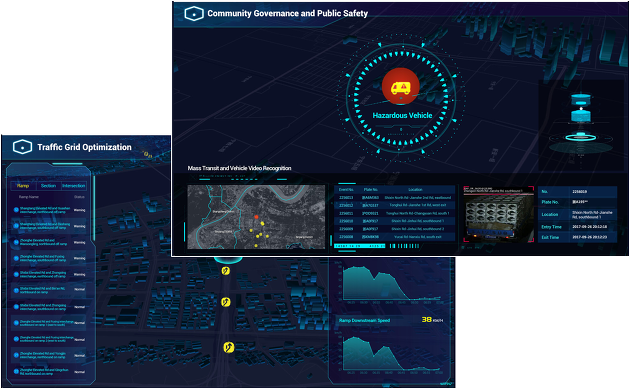Select event row 2258008 in the table
The image size is (630, 389).
tap(395, 237)
